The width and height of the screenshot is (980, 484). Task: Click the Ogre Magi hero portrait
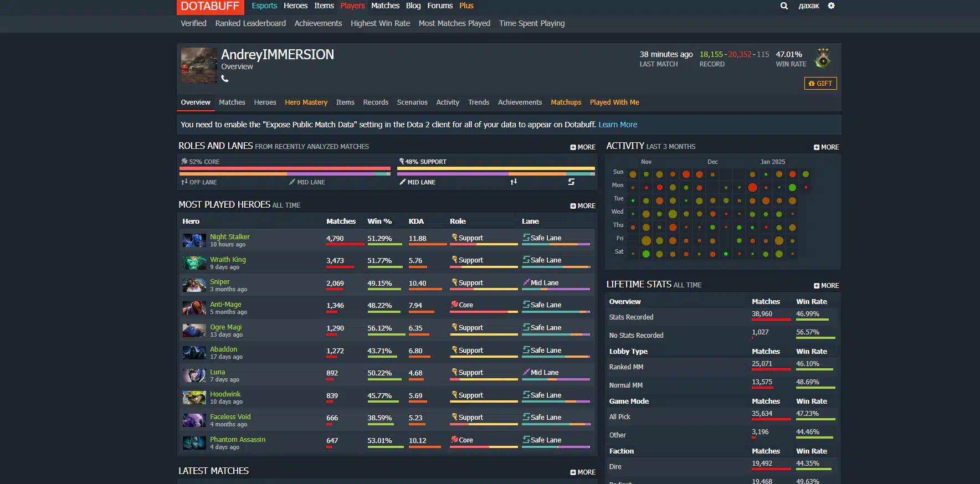[194, 331]
